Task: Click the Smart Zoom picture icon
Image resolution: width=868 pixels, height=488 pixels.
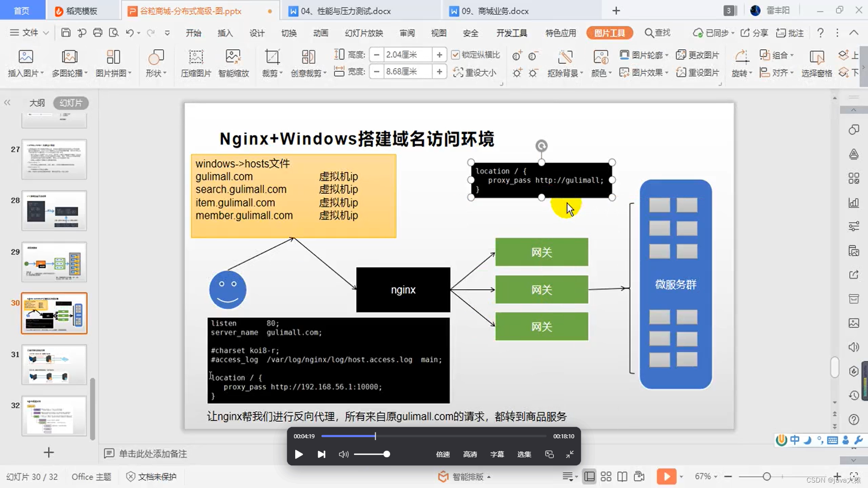Action: tap(233, 57)
